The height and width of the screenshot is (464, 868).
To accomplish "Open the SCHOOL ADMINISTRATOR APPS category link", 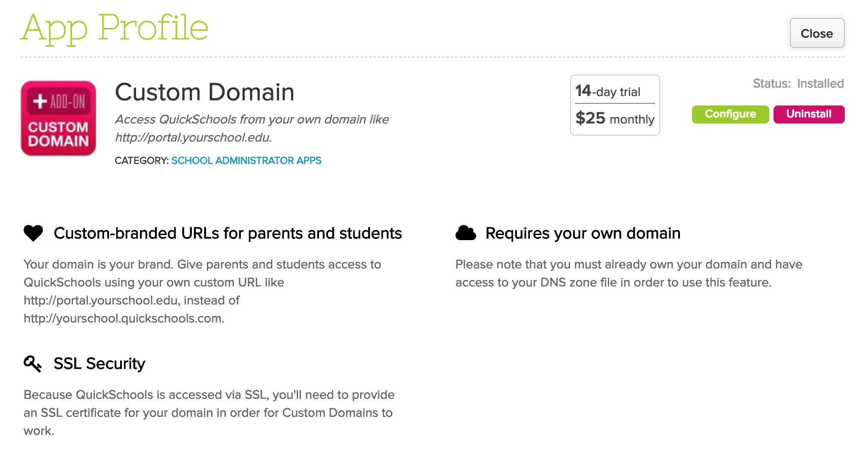I will tap(246, 160).
